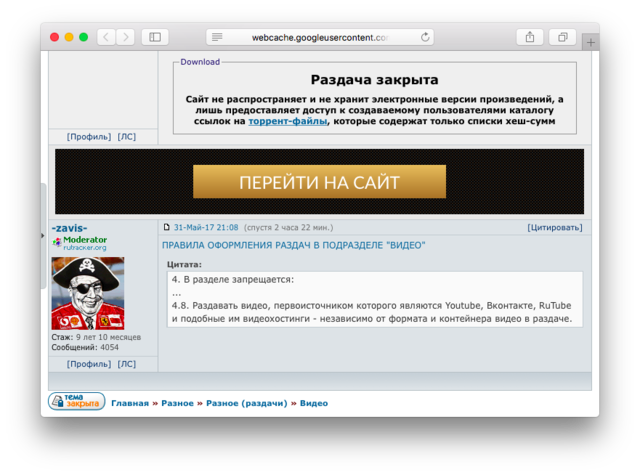
Task: Click the post icon beside 31-Май-17 date
Action: tap(166, 228)
